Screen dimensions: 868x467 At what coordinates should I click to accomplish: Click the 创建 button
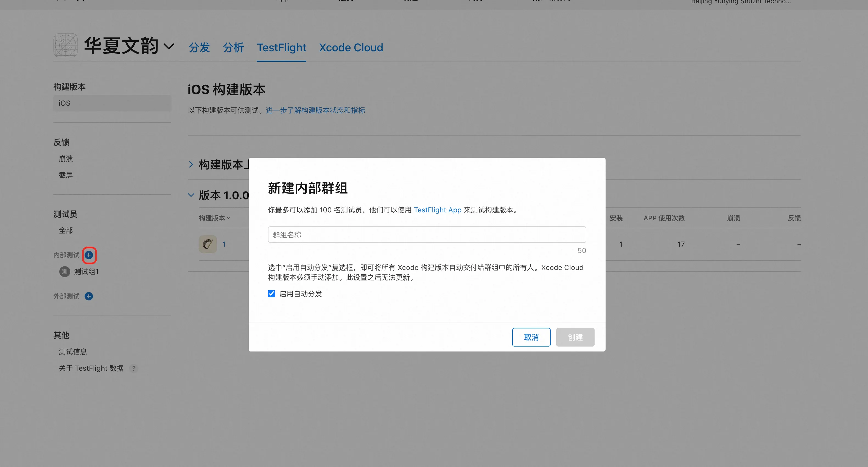coord(575,337)
